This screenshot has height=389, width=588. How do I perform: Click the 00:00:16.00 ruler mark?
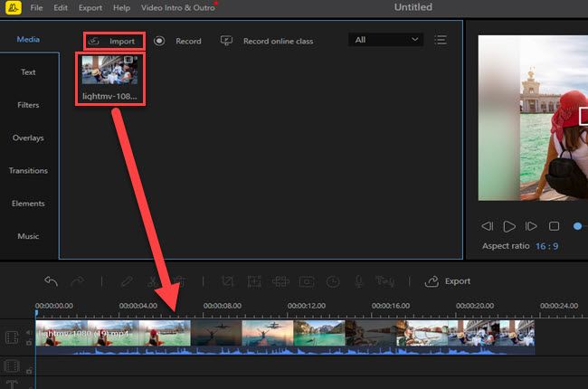pos(391,306)
